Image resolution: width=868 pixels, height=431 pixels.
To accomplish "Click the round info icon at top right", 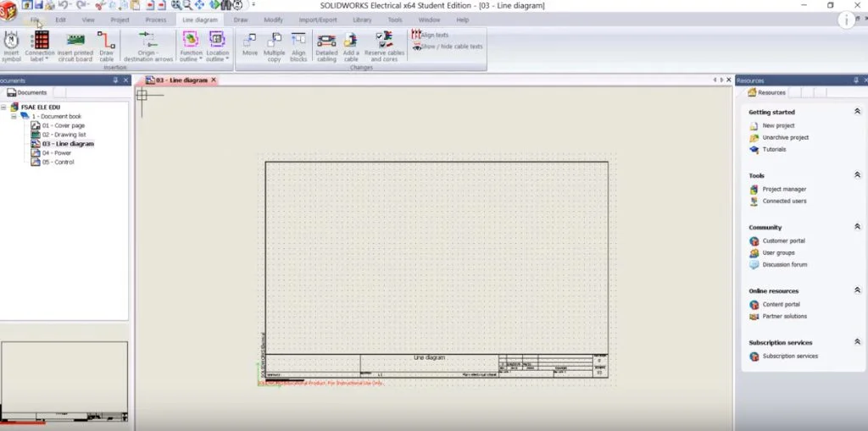I will pos(846,20).
